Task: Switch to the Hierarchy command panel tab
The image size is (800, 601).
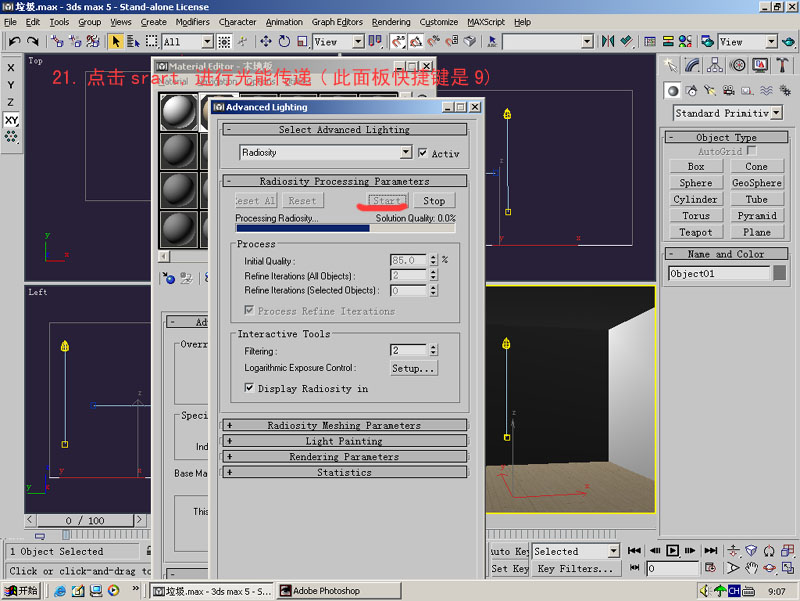Action: [715, 65]
